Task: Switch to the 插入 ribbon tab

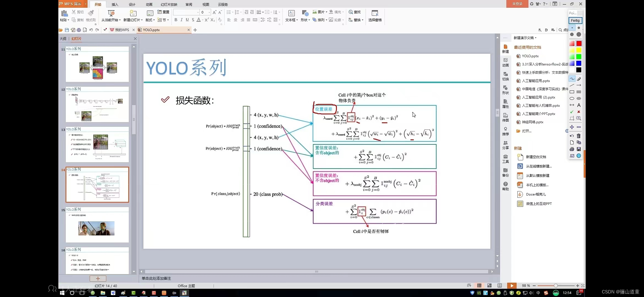Action: point(115,4)
